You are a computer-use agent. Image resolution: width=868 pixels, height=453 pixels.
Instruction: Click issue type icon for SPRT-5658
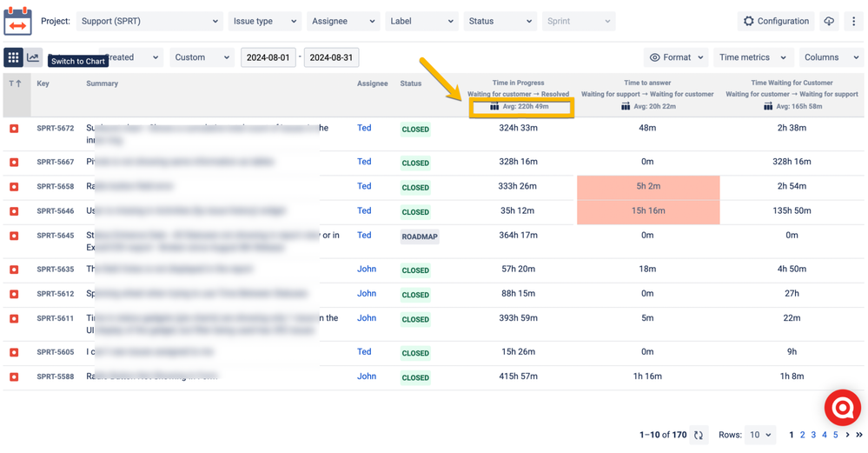(x=14, y=187)
